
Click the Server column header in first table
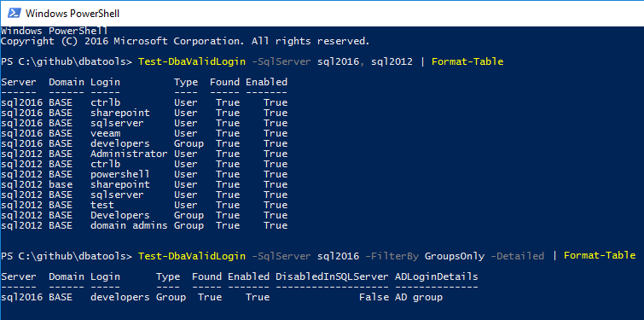[19, 82]
